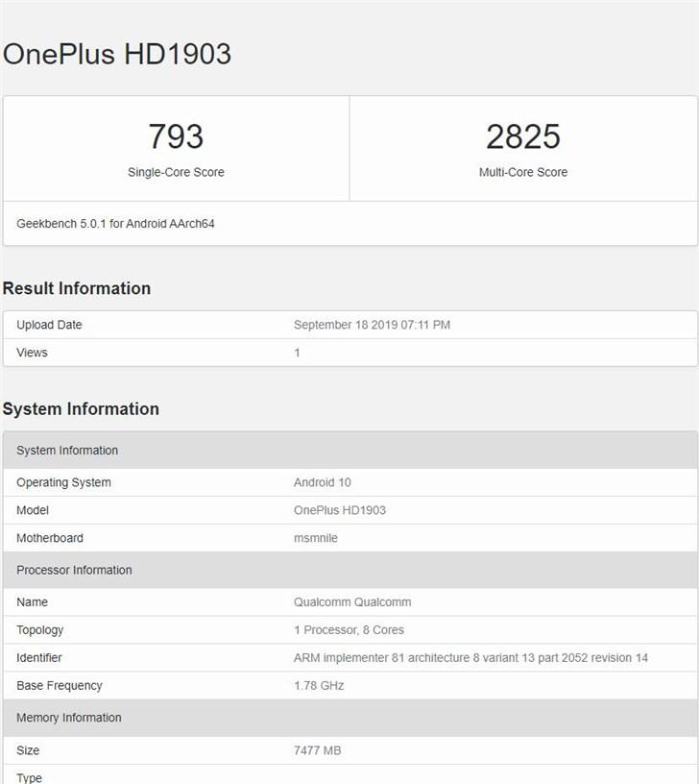Select the Multi-Core Score value 2825
The height and width of the screenshot is (784, 699).
pos(524,136)
